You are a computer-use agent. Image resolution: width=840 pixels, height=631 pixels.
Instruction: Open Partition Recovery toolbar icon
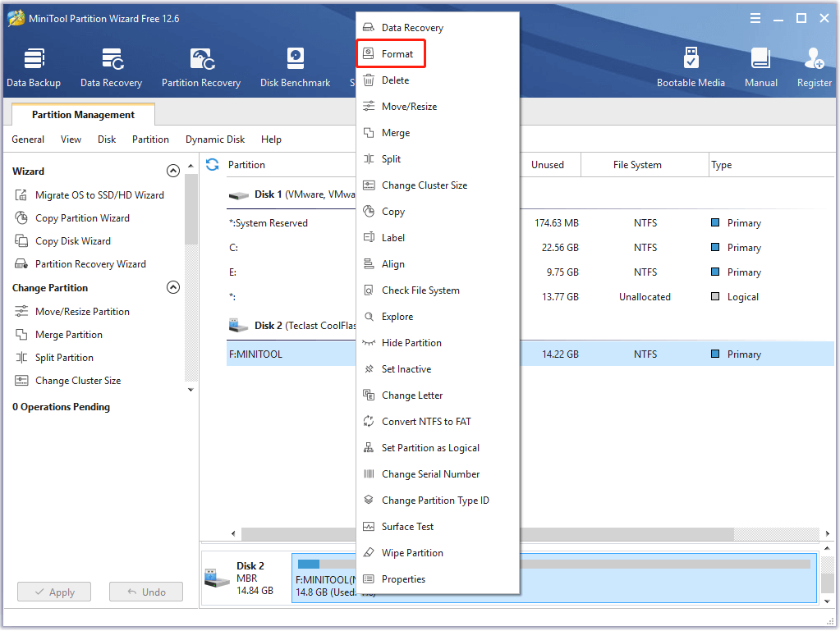tap(201, 67)
